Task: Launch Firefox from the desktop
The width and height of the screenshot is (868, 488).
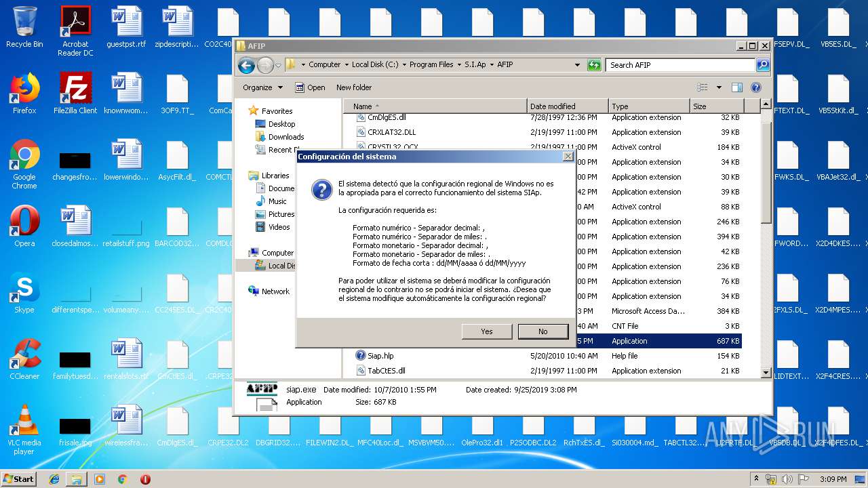Action: pyautogui.click(x=24, y=94)
